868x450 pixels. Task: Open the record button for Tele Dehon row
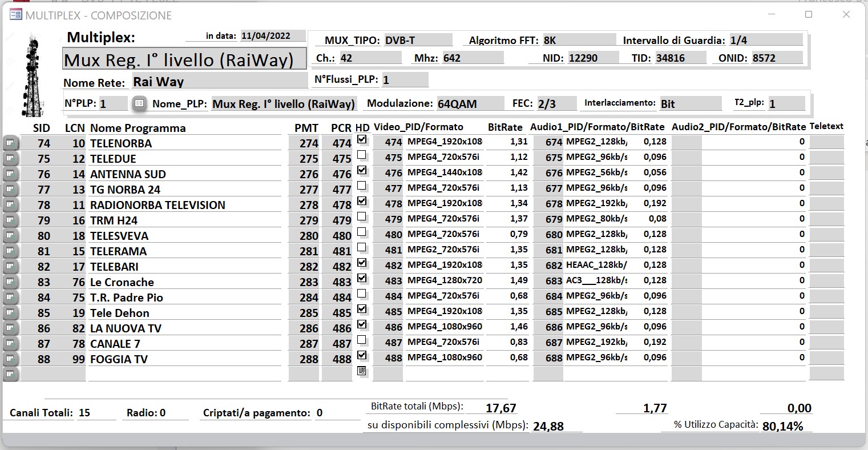[11, 312]
